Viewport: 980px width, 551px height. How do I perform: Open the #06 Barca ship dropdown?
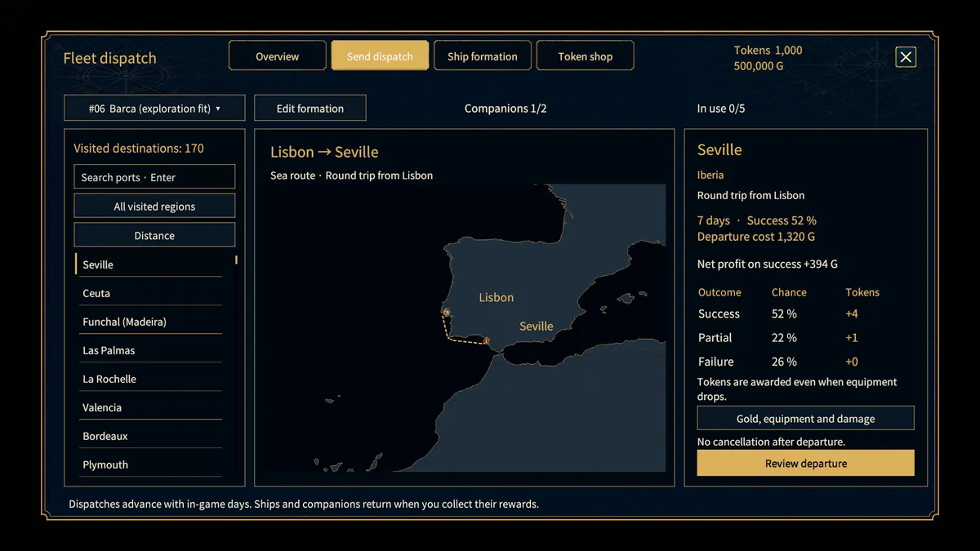point(154,108)
